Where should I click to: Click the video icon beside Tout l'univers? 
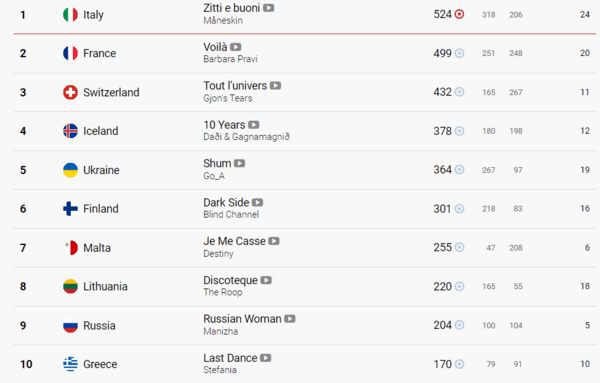(x=276, y=86)
